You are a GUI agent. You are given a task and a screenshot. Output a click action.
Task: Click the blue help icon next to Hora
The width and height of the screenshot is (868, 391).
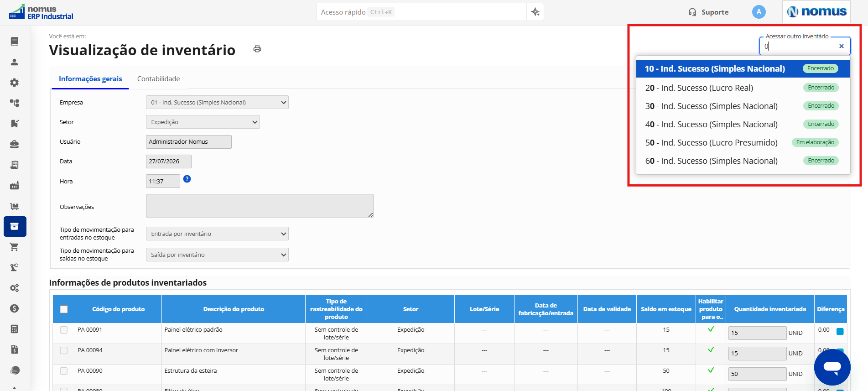coord(187,179)
